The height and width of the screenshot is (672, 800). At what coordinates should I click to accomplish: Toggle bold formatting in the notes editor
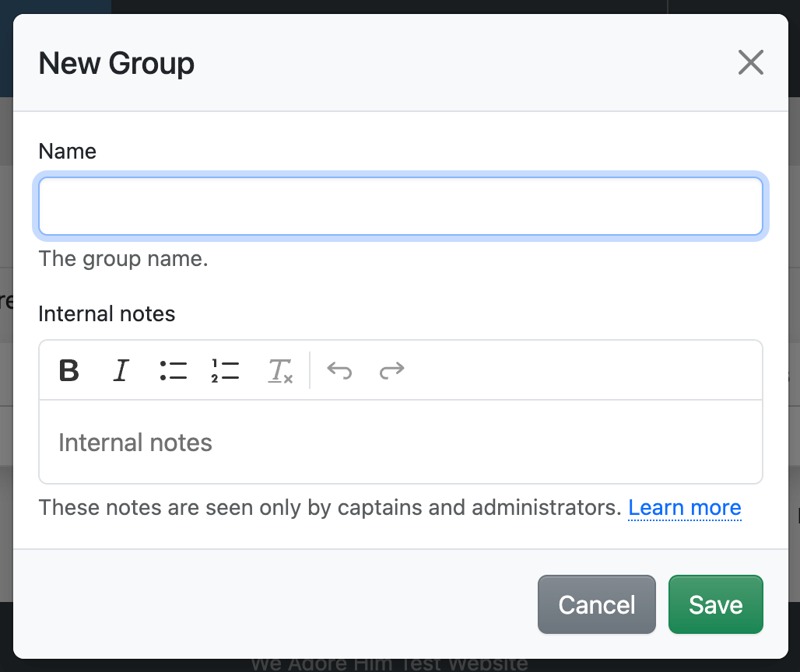(69, 370)
